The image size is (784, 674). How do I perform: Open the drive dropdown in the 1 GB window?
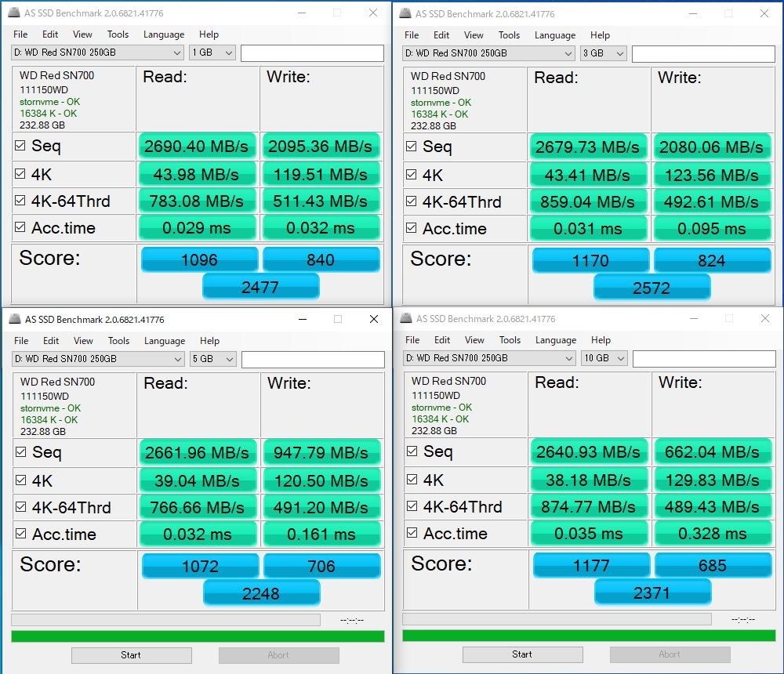[x=97, y=53]
